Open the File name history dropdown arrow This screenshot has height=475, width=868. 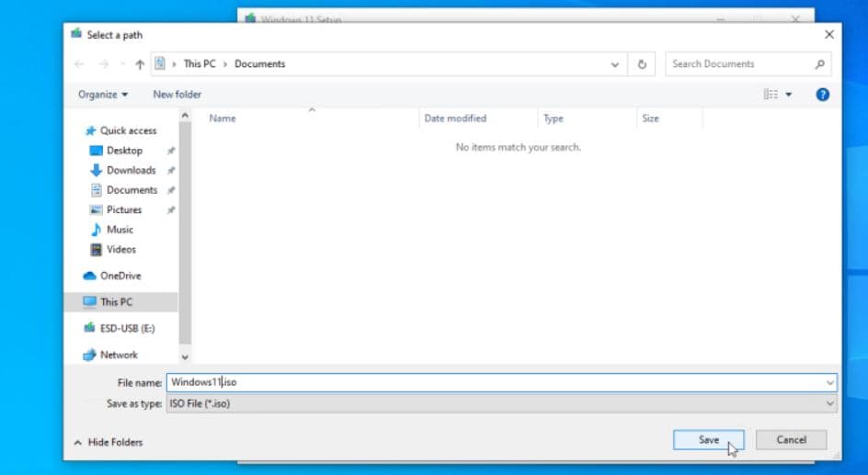829,382
